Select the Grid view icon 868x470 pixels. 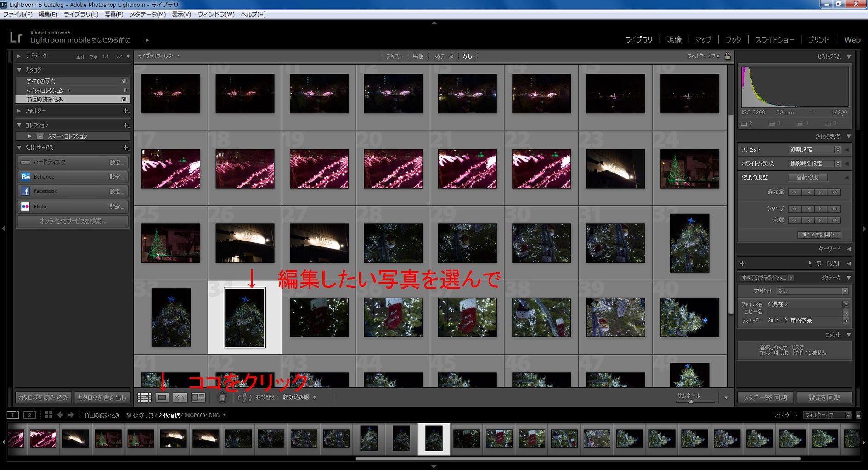[144, 397]
